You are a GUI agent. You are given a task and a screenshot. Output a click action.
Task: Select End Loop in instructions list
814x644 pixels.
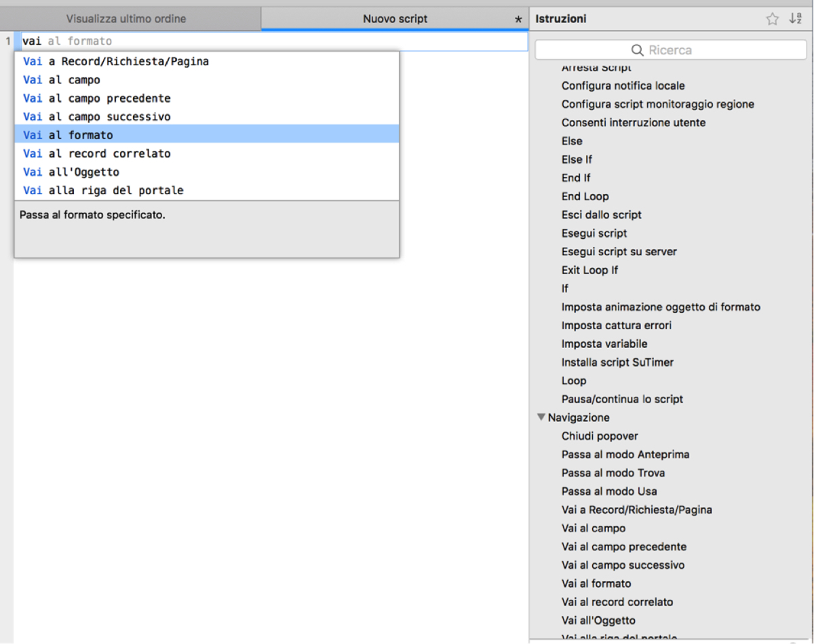(585, 196)
